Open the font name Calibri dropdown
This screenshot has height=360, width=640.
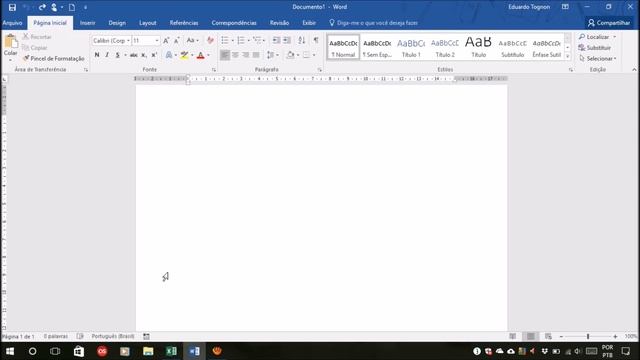pos(128,41)
